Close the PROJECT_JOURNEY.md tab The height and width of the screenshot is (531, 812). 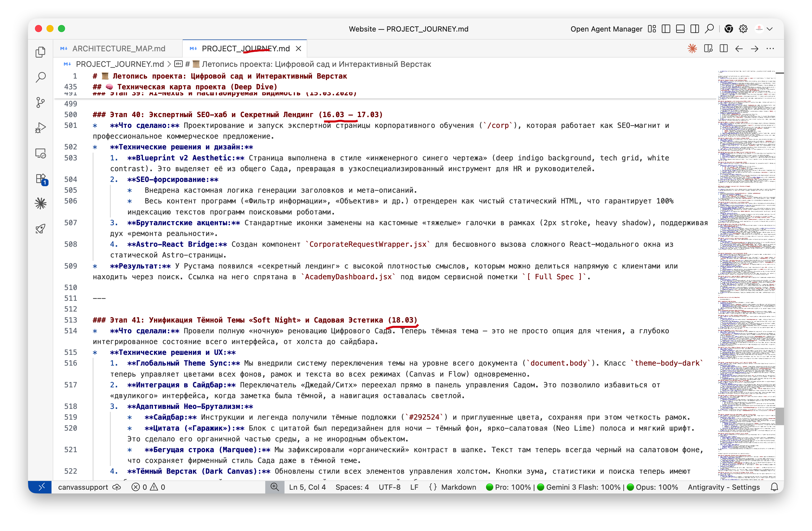point(298,49)
